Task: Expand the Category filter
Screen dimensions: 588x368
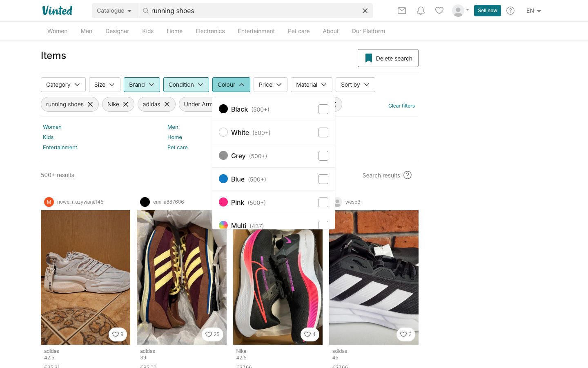Action: (x=63, y=85)
